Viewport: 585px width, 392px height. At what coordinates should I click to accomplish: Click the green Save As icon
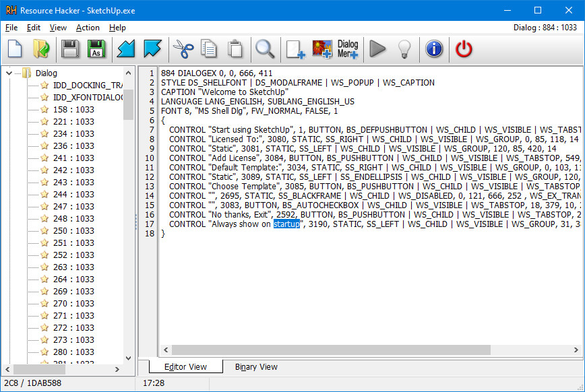click(x=96, y=49)
